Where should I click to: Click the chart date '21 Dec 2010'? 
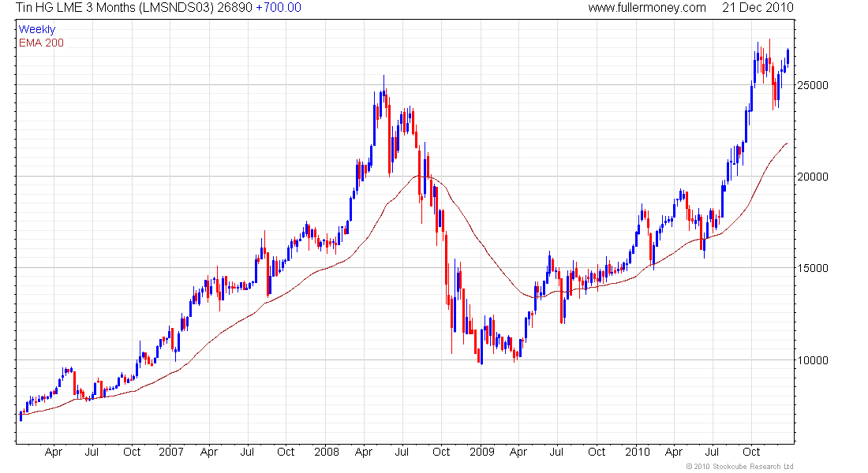click(758, 8)
